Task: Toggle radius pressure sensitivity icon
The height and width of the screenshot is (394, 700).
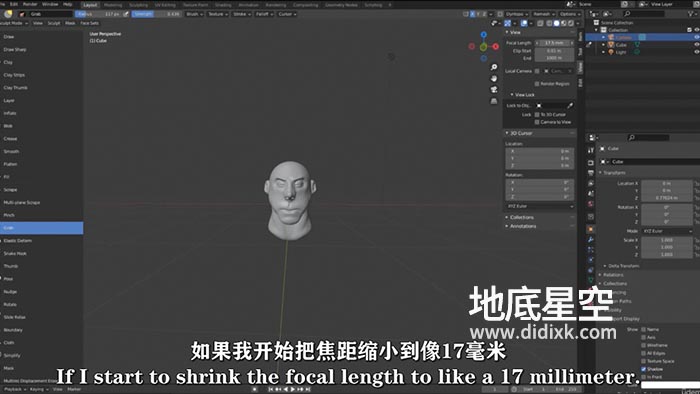Action: click(126, 14)
